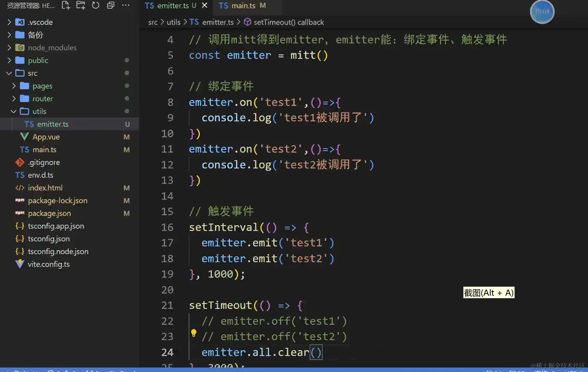Viewport: 588px width, 372px height.
Task: Click the Vite icon beside vite.config.ts
Action: 20,264
